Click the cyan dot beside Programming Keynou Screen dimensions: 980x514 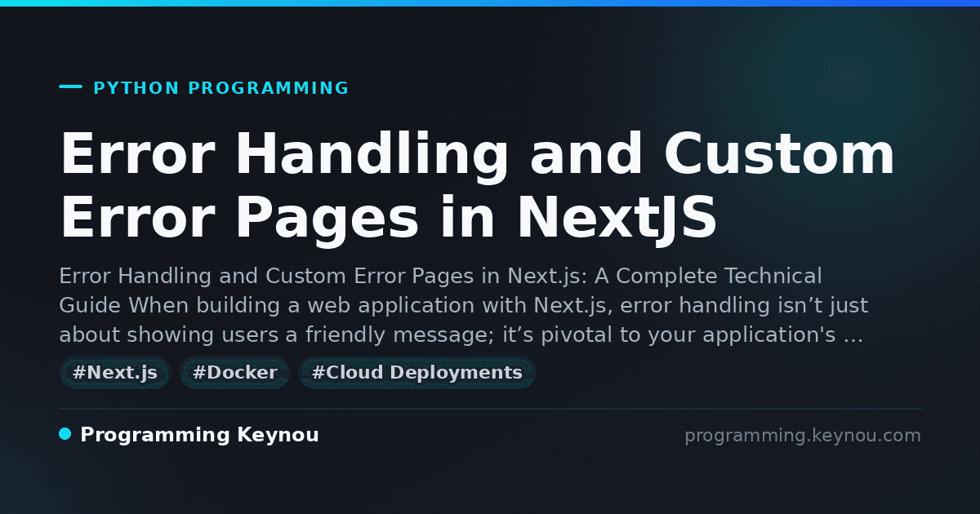(65, 434)
